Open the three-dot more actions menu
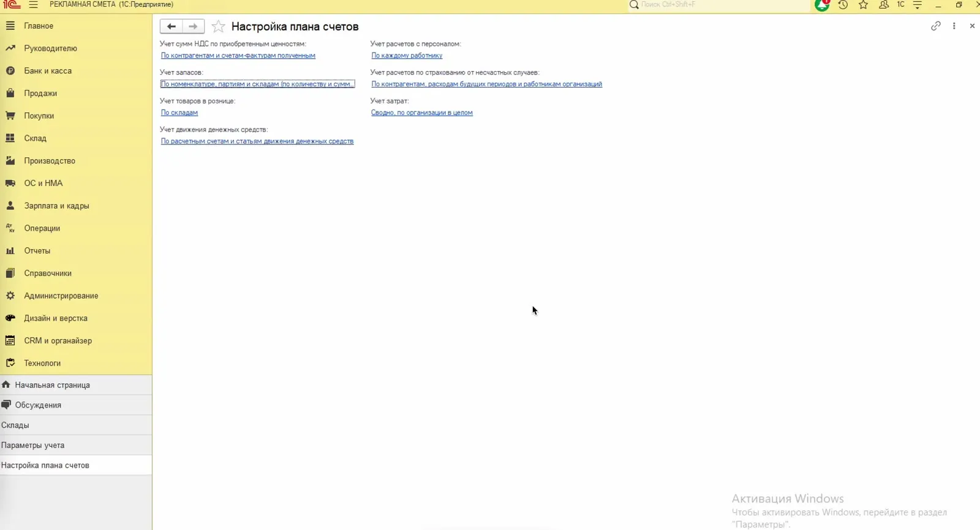This screenshot has height=530, width=980. (954, 26)
